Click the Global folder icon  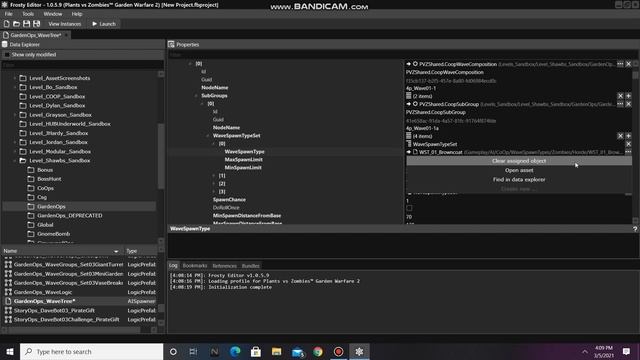click(x=31, y=224)
